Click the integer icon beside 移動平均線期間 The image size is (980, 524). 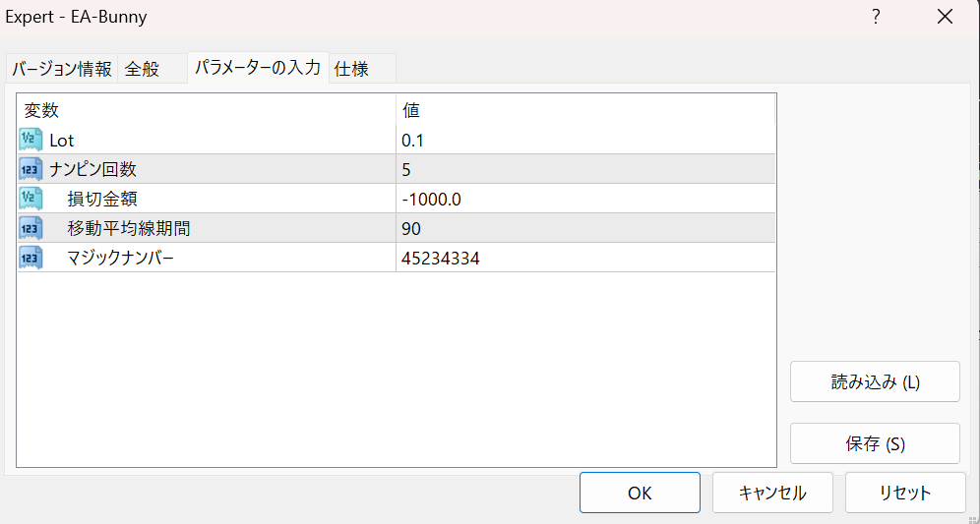click(x=31, y=228)
